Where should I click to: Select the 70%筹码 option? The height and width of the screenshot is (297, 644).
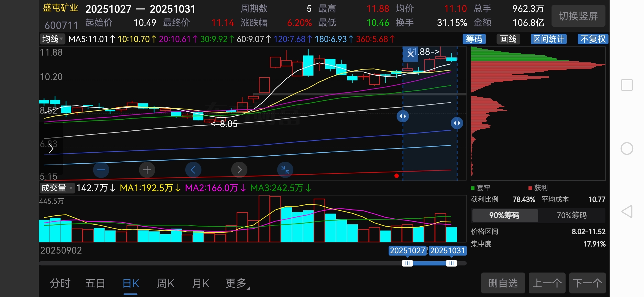(572, 215)
